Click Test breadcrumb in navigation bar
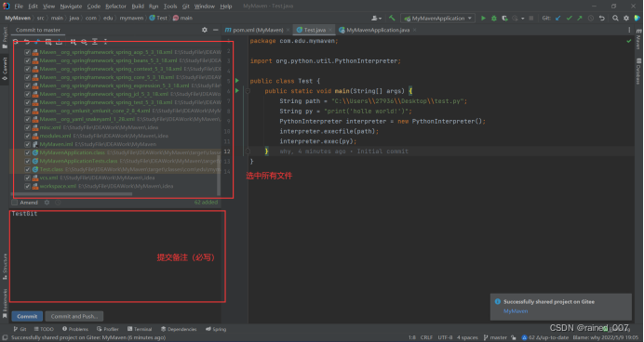 pyautogui.click(x=158, y=18)
